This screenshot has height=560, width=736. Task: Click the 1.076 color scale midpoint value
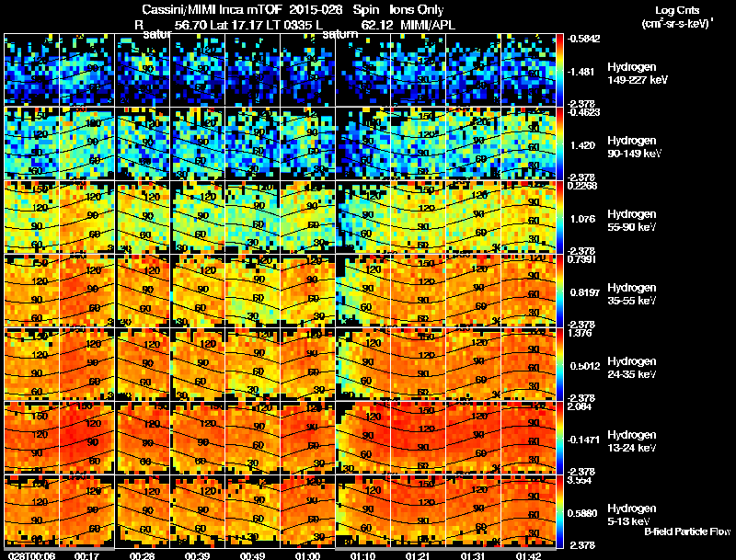582,219
